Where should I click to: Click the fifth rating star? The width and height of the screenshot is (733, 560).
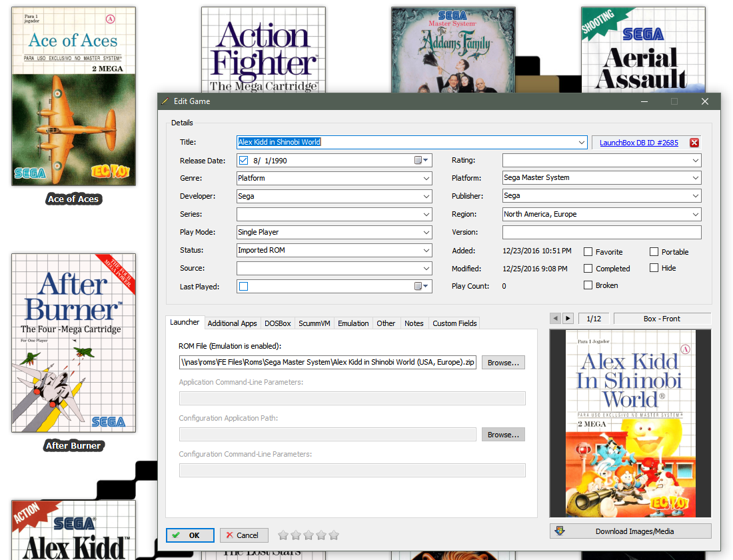(334, 535)
